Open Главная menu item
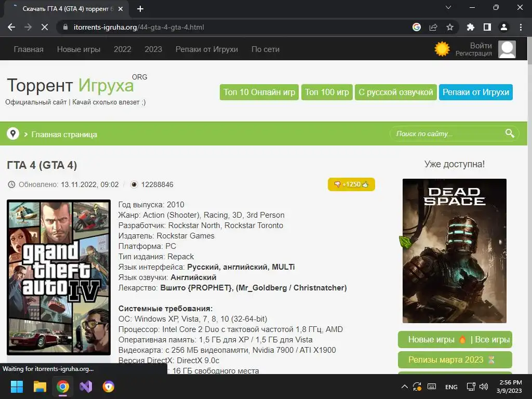The width and height of the screenshot is (532, 399). coord(29,49)
